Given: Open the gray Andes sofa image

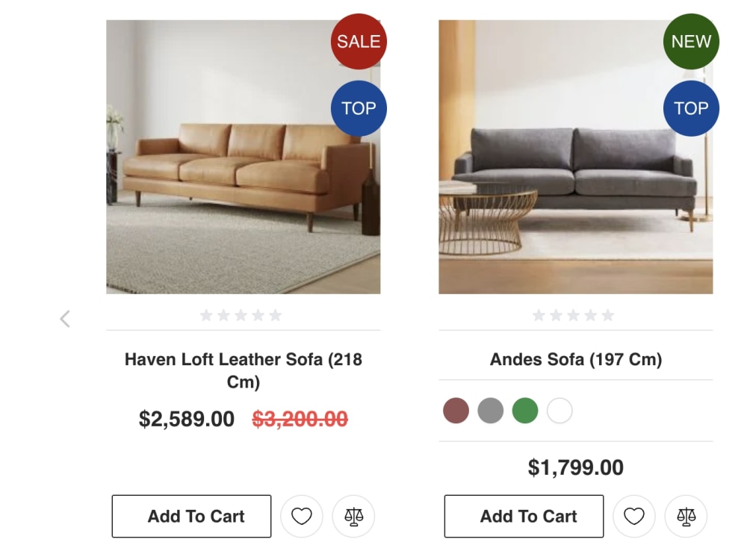Looking at the screenshot, I should [x=576, y=157].
